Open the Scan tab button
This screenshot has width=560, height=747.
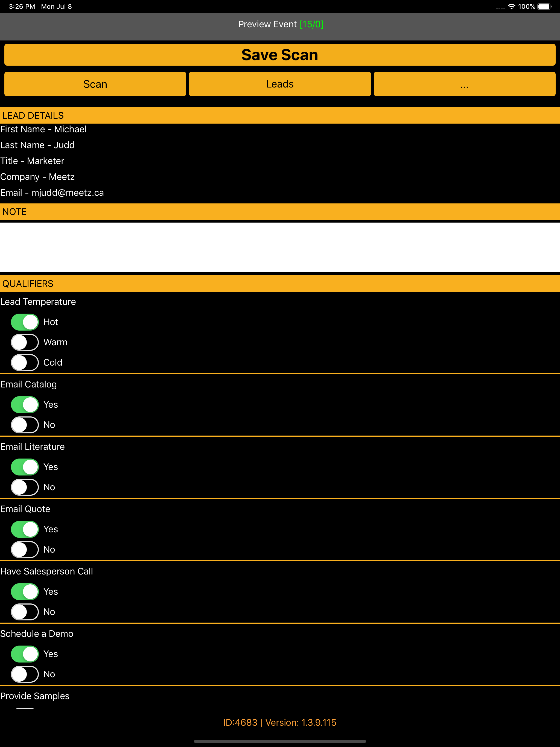pos(95,84)
